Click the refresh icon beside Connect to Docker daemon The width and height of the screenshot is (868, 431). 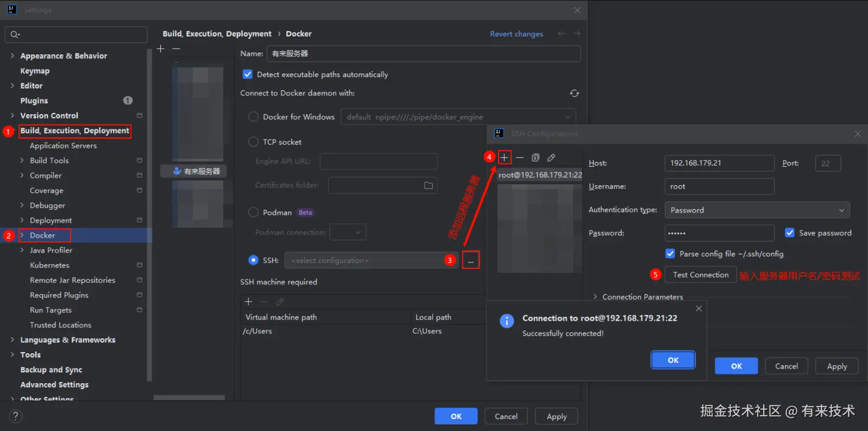point(574,93)
